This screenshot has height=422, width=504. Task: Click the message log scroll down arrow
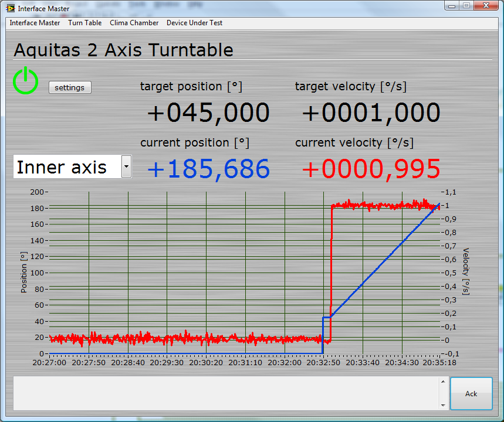[x=443, y=406]
